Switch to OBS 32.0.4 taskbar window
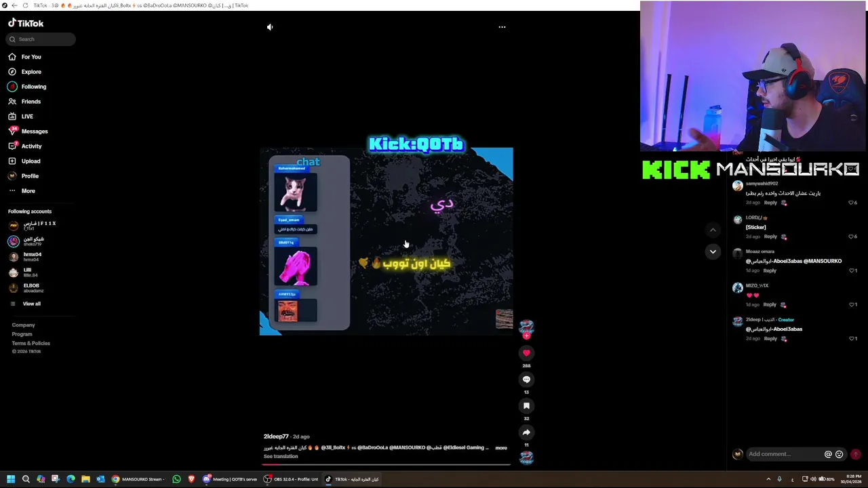 pyautogui.click(x=292, y=479)
